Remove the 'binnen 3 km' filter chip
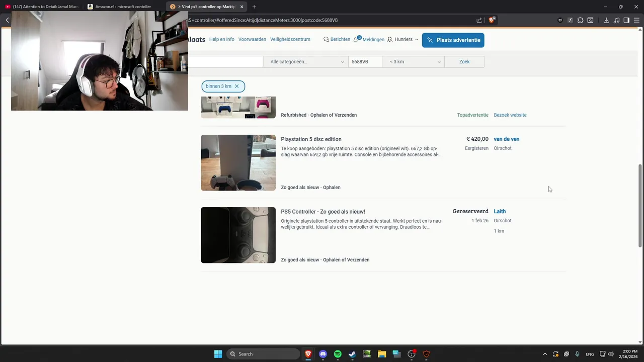Image resolution: width=644 pixels, height=362 pixels. coord(237,86)
